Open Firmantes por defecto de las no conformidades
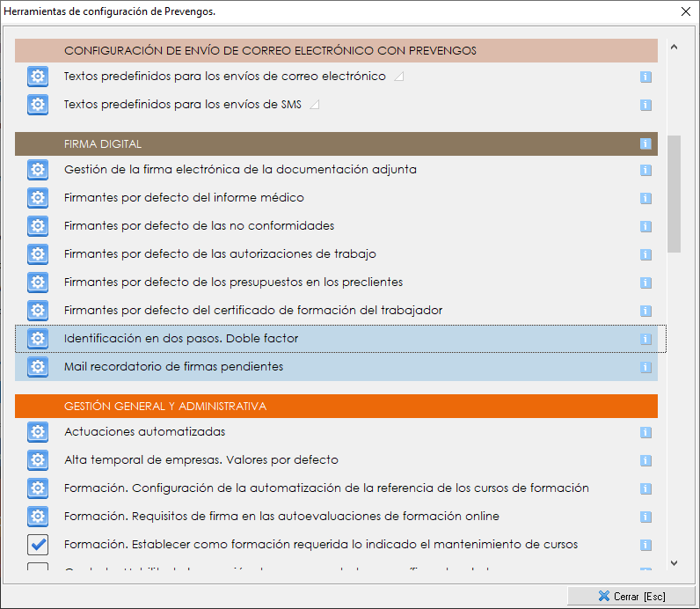Viewport: 700px width, 609px height. (199, 226)
